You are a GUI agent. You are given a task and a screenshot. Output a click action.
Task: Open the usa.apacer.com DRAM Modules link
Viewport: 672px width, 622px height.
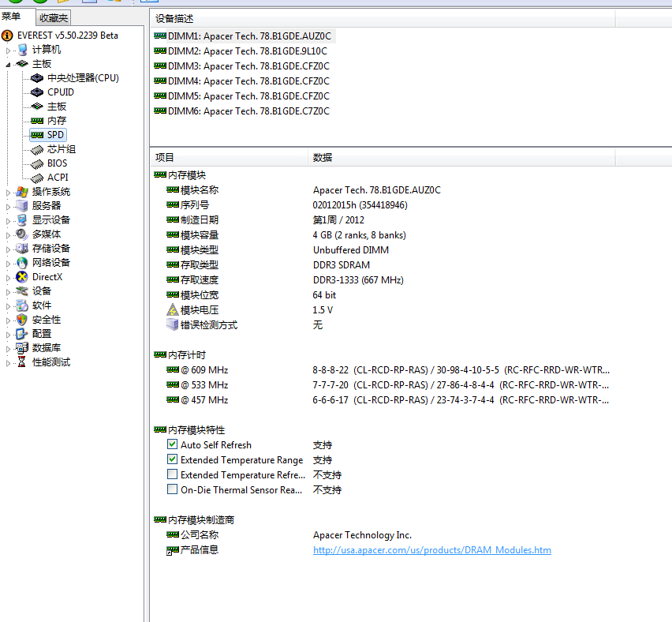432,550
